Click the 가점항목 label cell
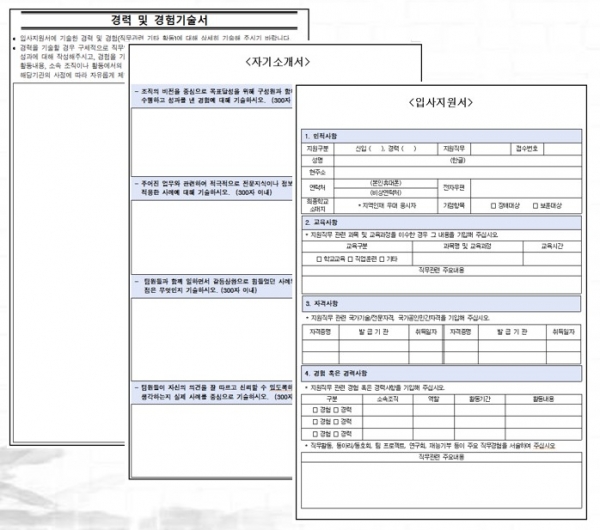 click(454, 205)
